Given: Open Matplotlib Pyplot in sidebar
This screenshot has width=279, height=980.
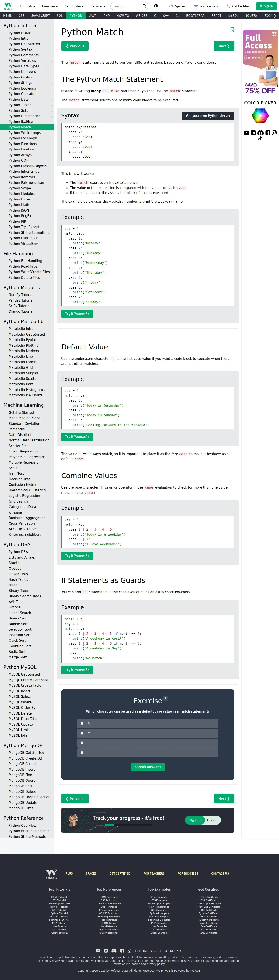Looking at the screenshot, I should click(22, 340).
